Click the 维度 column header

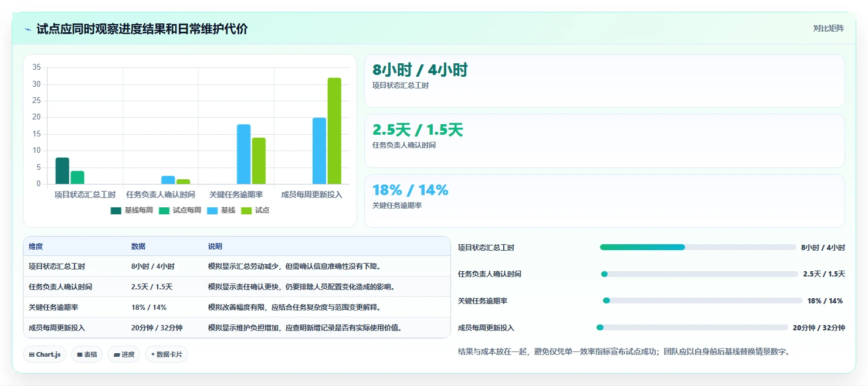(x=36, y=247)
